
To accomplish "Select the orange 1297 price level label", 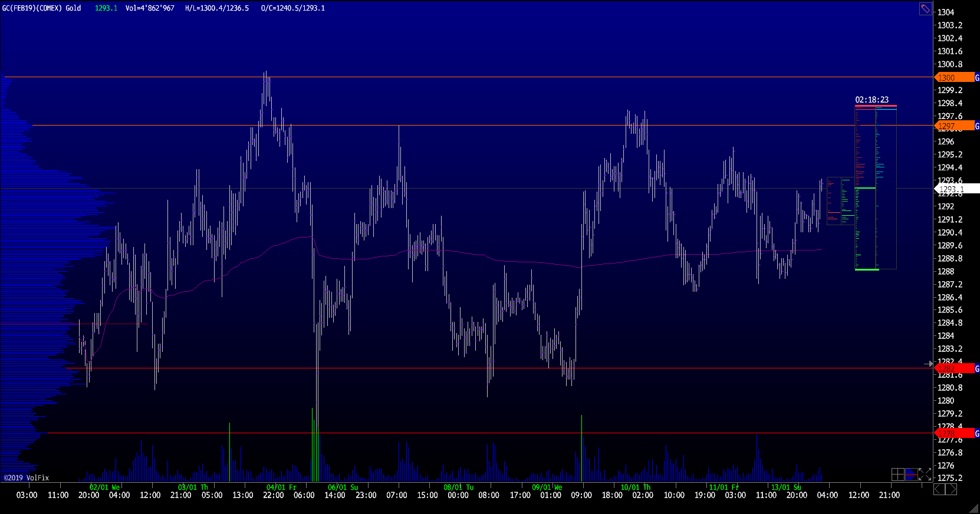I will point(953,126).
